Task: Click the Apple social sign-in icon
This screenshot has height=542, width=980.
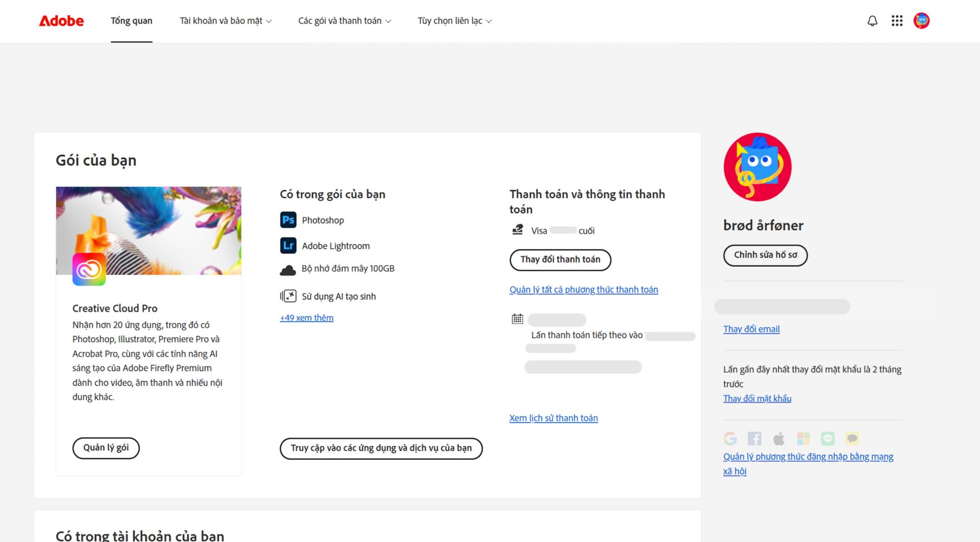Action: coord(779,438)
